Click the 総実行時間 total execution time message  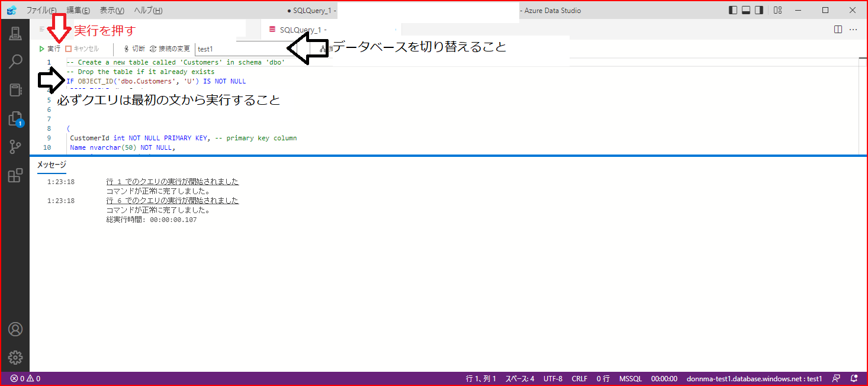click(x=152, y=220)
